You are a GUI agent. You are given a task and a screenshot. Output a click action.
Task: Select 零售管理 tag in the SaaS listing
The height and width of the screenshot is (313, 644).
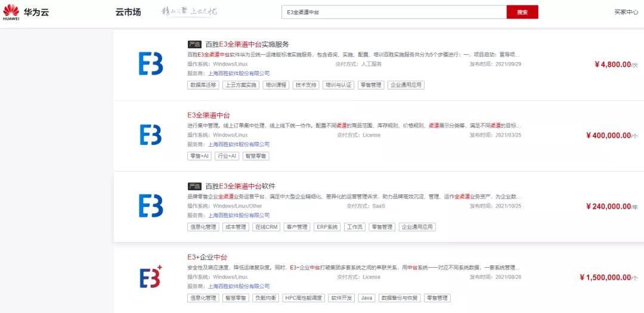pyautogui.click(x=382, y=227)
